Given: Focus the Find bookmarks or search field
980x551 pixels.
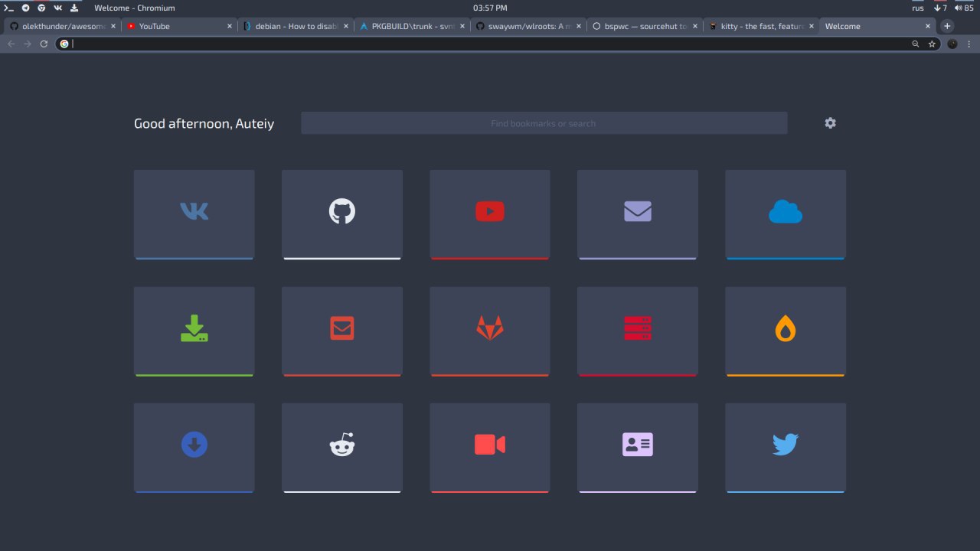Looking at the screenshot, I should click(544, 123).
